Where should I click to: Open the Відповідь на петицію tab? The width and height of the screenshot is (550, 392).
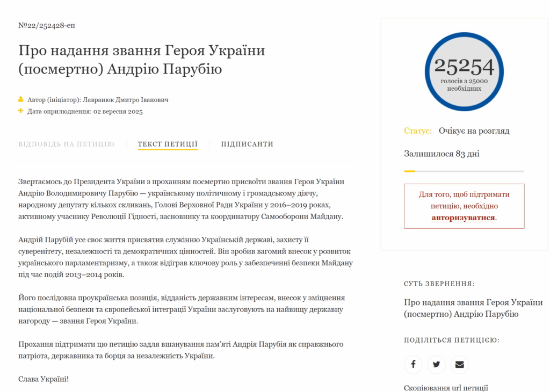coord(67,144)
